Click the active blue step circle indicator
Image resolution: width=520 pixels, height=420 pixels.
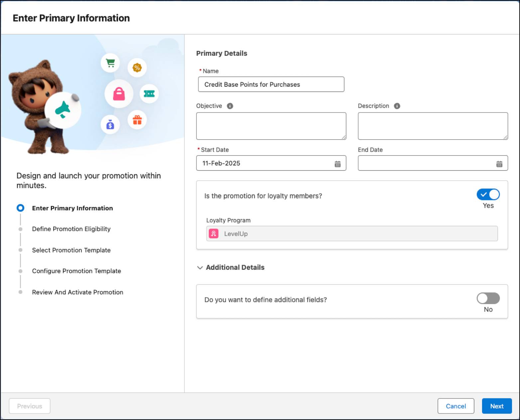click(20, 208)
